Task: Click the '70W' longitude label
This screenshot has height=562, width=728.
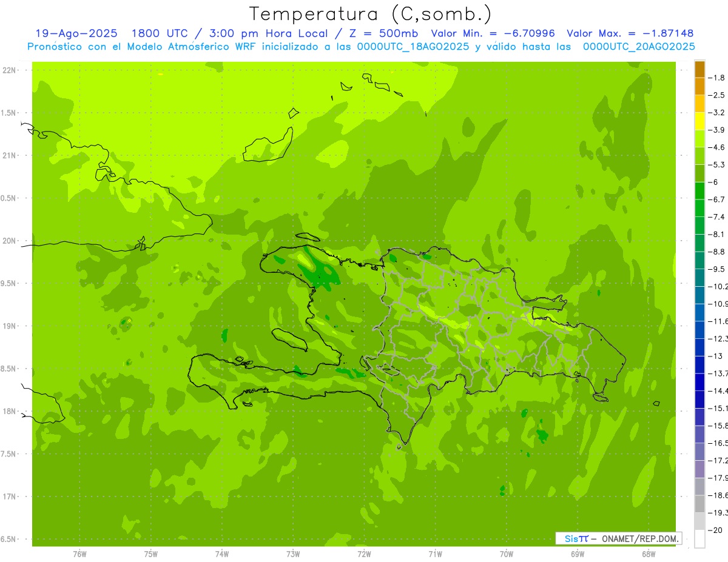Action: click(506, 554)
